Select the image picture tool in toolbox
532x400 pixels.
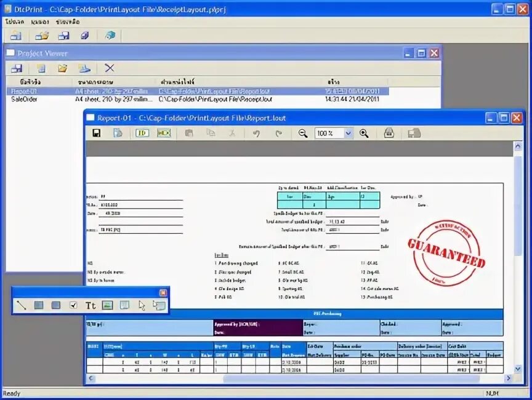tap(107, 305)
